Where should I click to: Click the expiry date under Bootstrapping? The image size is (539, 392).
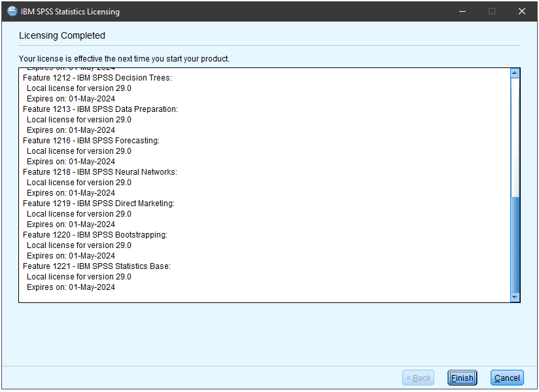coord(71,256)
